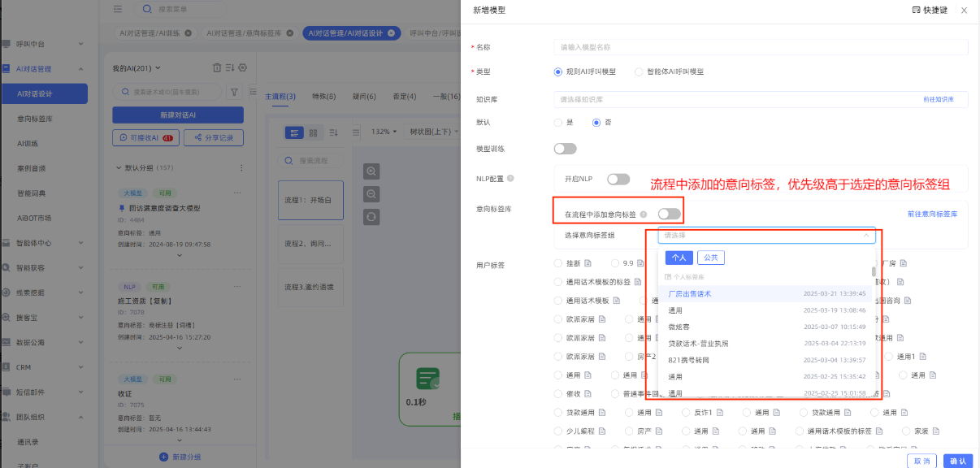Switch flow list to list view icon
This screenshot has width=980, height=468.
click(x=295, y=132)
